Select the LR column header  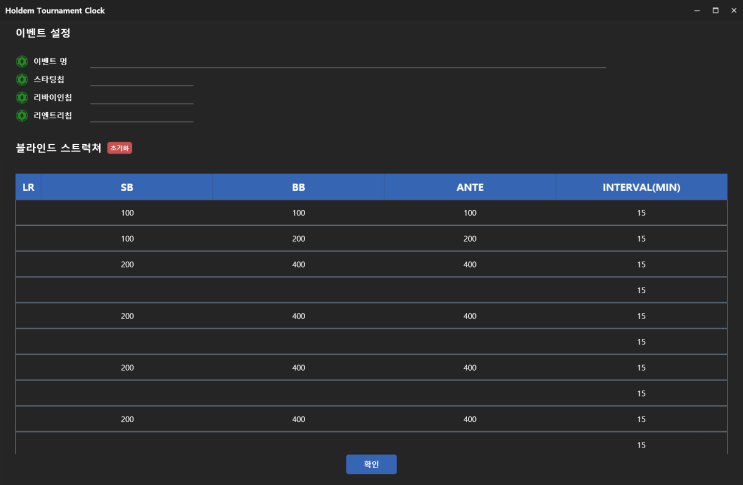click(28, 187)
